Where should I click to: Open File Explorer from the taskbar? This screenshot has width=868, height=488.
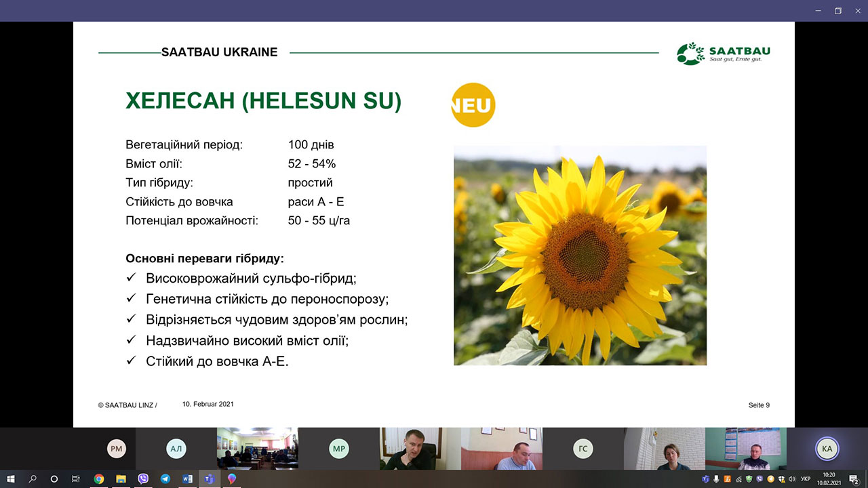tap(121, 479)
